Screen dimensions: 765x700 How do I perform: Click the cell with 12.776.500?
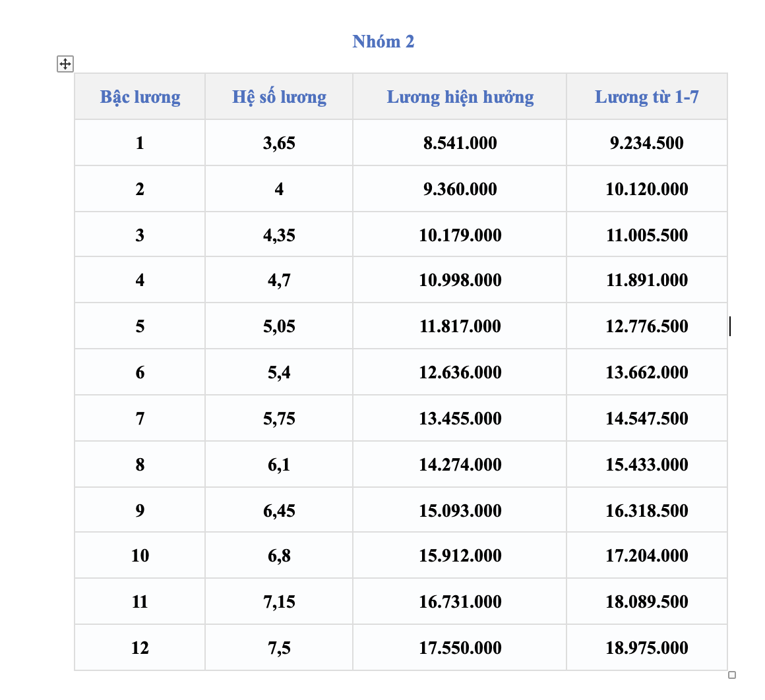[x=647, y=326]
